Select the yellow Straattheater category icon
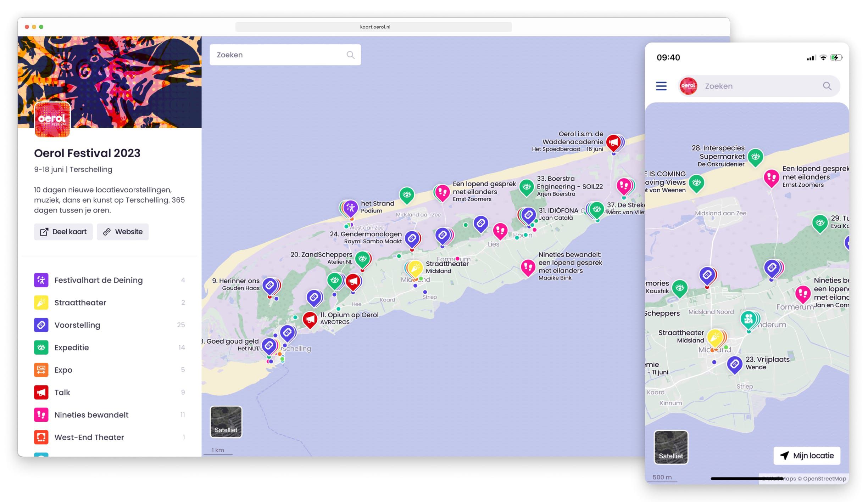The height and width of the screenshot is (502, 868). (x=41, y=303)
